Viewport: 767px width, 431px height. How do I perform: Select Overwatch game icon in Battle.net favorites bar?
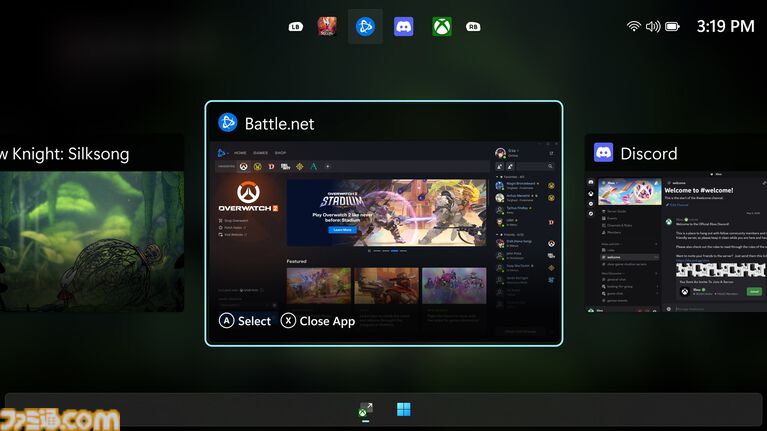coord(244,167)
